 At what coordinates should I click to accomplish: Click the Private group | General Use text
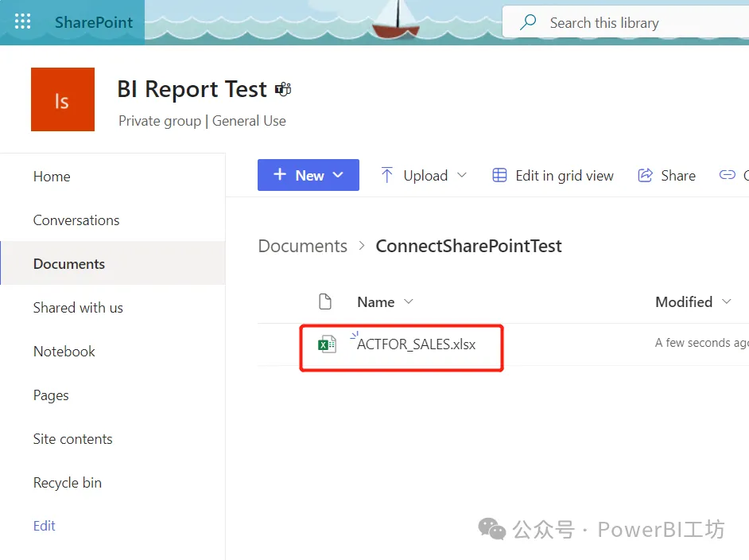202,121
